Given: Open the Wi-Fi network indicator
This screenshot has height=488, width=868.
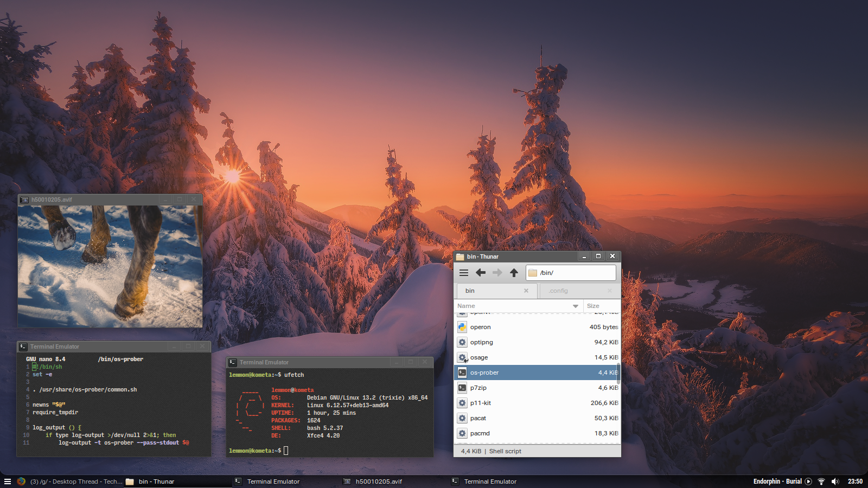Looking at the screenshot, I should 821,481.
